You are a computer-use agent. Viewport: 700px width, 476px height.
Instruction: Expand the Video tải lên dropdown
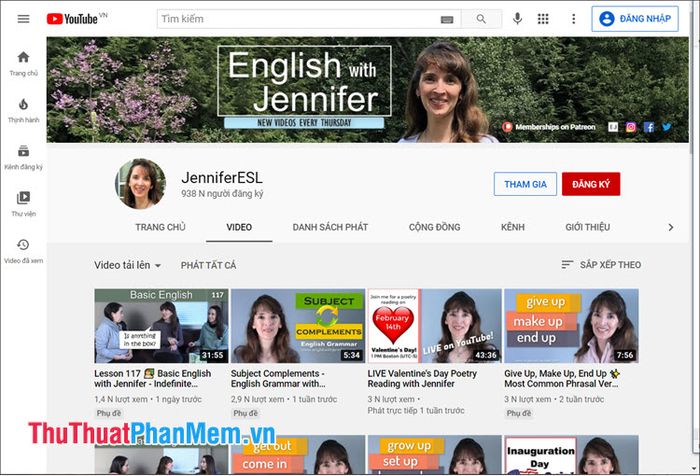tap(127, 265)
